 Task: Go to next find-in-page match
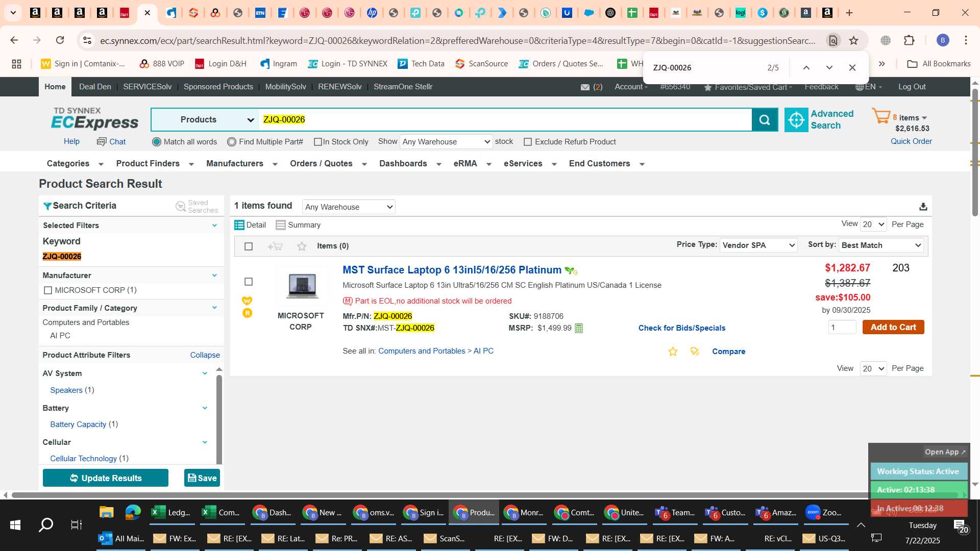829,68
